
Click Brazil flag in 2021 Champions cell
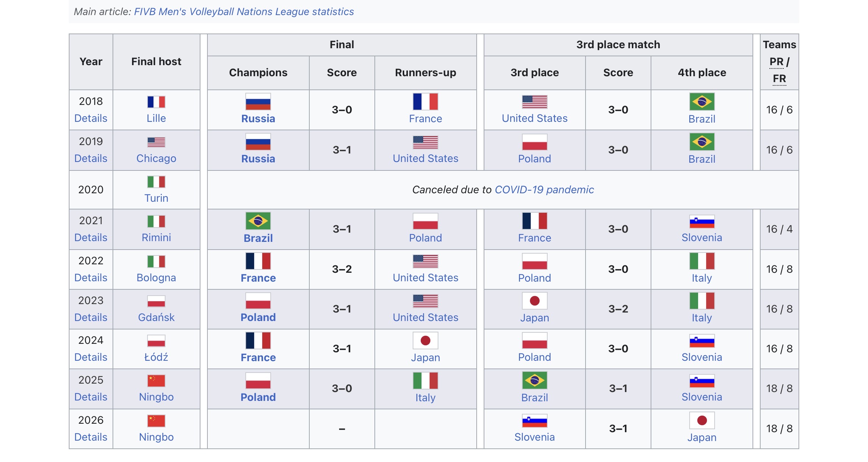click(x=258, y=221)
